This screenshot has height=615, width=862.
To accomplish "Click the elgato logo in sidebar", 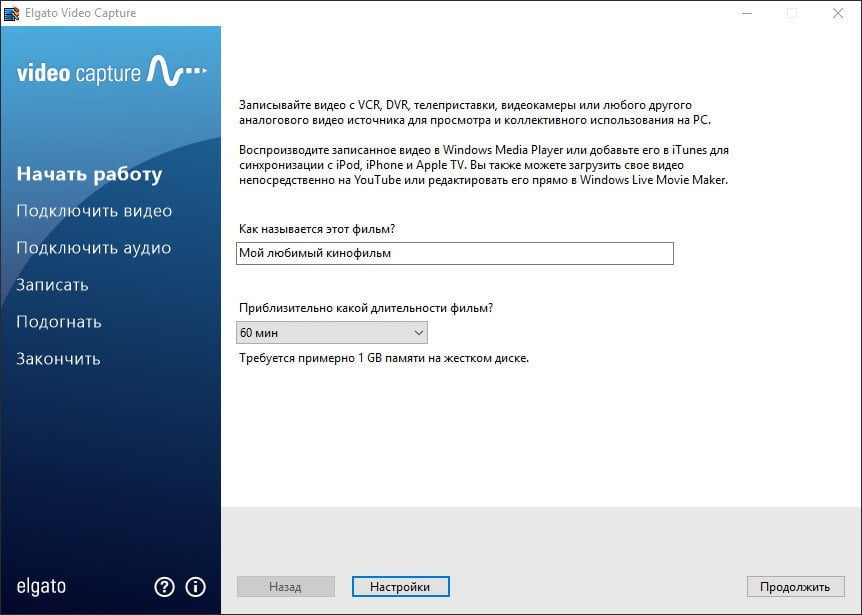I will point(41,586).
